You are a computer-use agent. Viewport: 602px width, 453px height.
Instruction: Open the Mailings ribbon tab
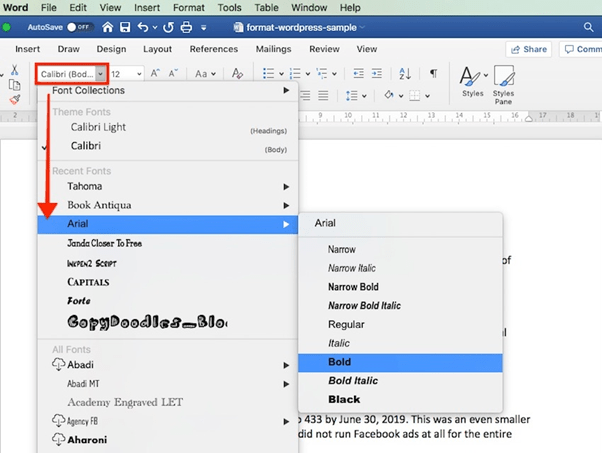(x=273, y=49)
